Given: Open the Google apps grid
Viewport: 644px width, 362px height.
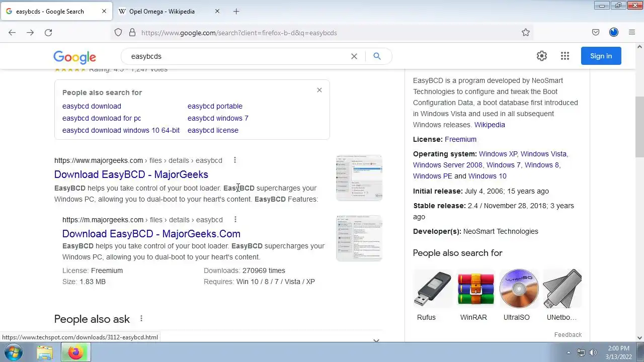Looking at the screenshot, I should [x=565, y=56].
